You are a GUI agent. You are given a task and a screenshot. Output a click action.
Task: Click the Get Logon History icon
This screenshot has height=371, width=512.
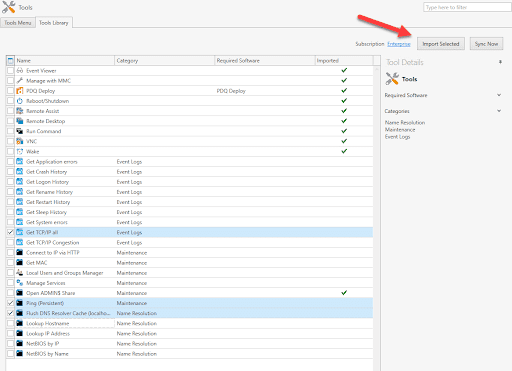(x=20, y=182)
